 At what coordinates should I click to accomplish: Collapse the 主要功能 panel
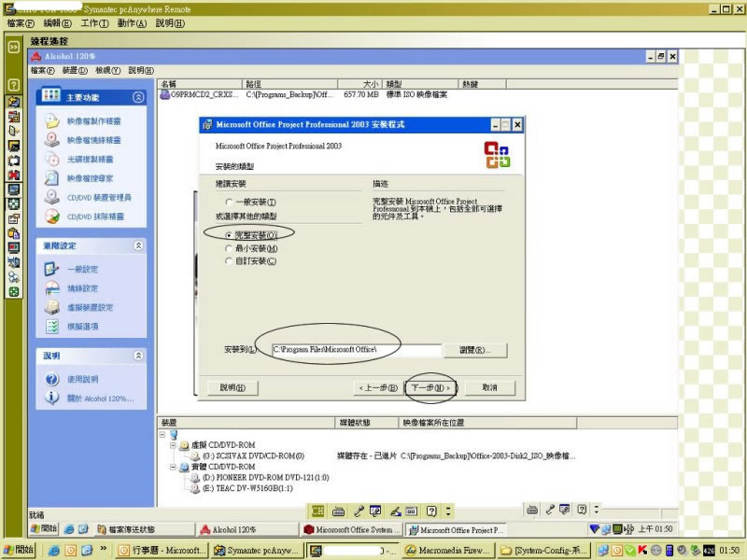coord(138,97)
